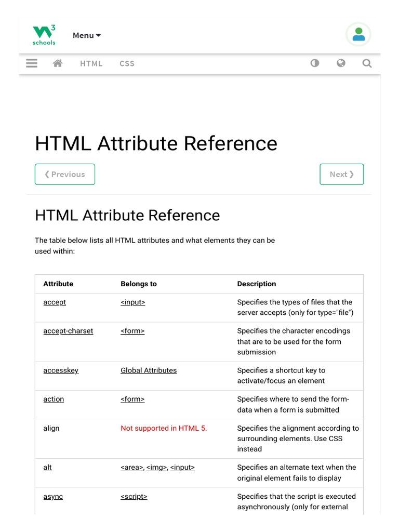Click the Previous button
The image size is (399, 532).
(x=65, y=175)
